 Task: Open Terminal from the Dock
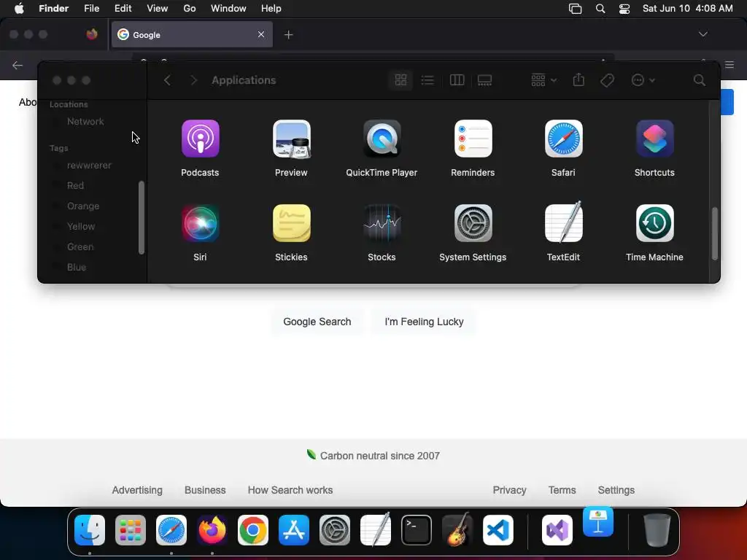tap(417, 530)
